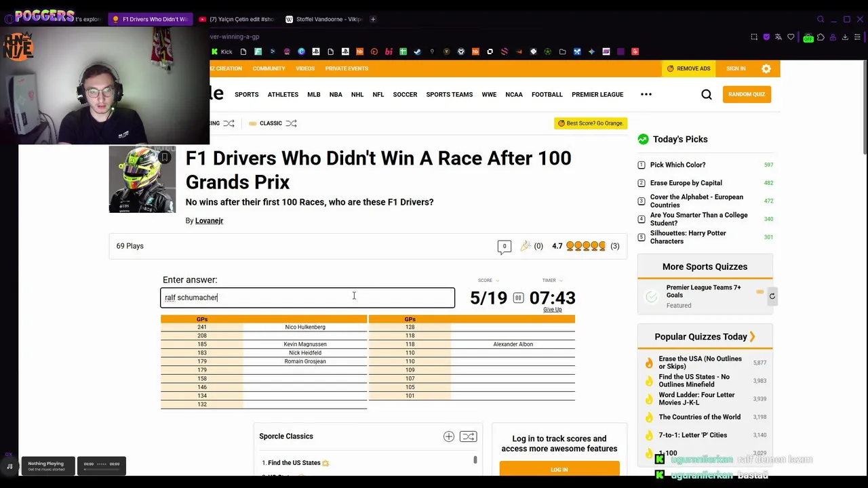The height and width of the screenshot is (488, 868).
Task: Switch to the Stoffel Vandoorne Wikipedia tab
Action: click(324, 19)
